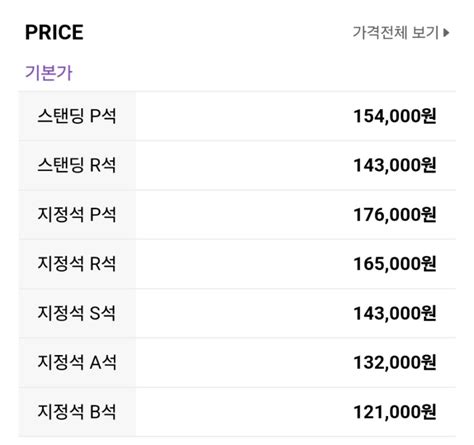The image size is (474, 445).
Task: Click the 165,000원 price
Action: click(x=395, y=264)
